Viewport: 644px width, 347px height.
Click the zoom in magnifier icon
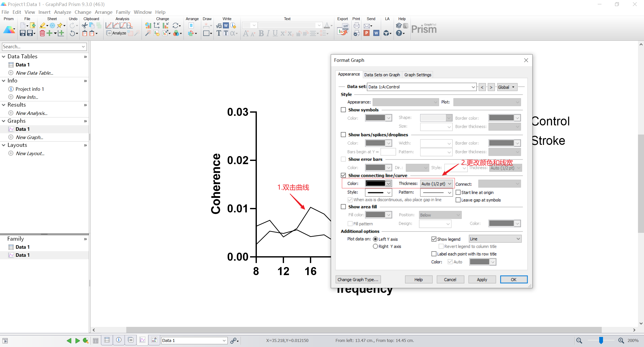point(621,340)
